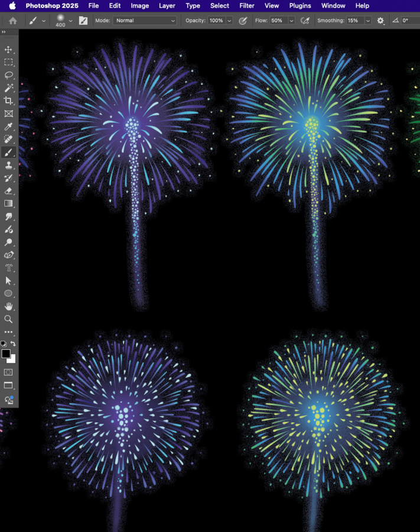
Task: Select the Zoom magnifier tool
Action: point(8,319)
